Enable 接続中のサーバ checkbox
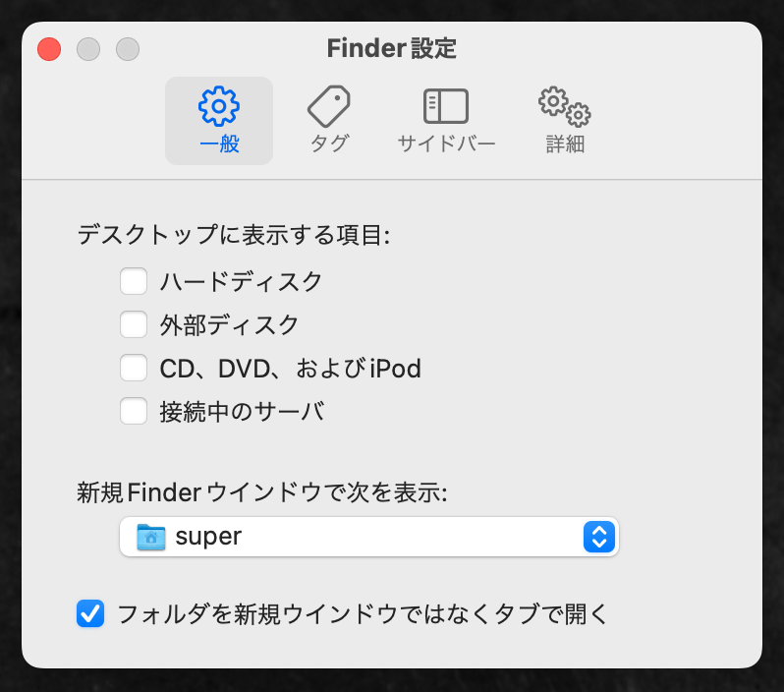The height and width of the screenshot is (692, 784). pyautogui.click(x=134, y=411)
